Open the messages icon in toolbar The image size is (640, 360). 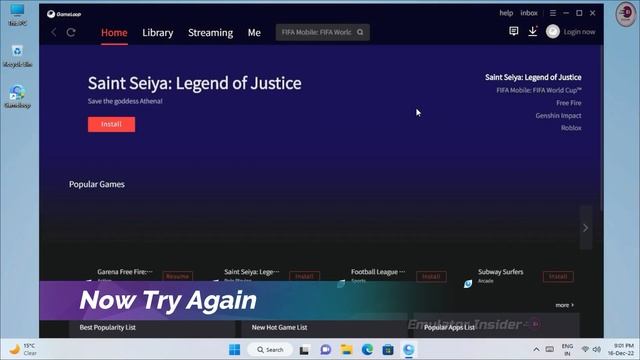tap(513, 31)
